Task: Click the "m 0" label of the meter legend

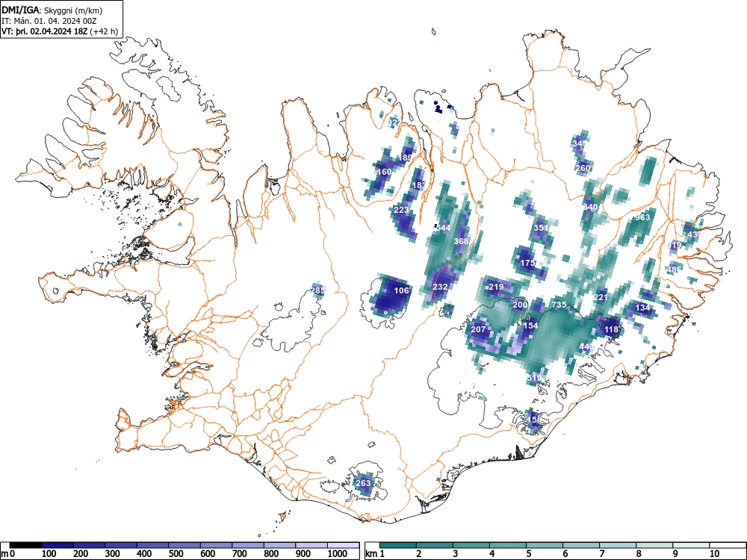Action: (x=8, y=554)
